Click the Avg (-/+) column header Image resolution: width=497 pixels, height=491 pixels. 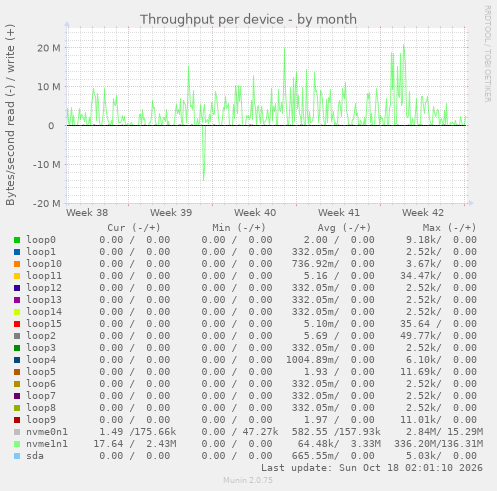click(344, 228)
